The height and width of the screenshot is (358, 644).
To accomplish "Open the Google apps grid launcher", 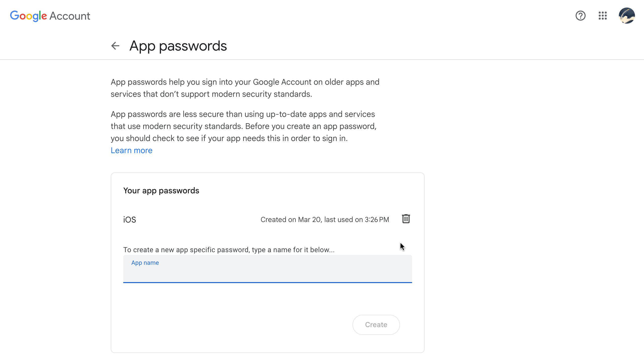I will tap(602, 16).
